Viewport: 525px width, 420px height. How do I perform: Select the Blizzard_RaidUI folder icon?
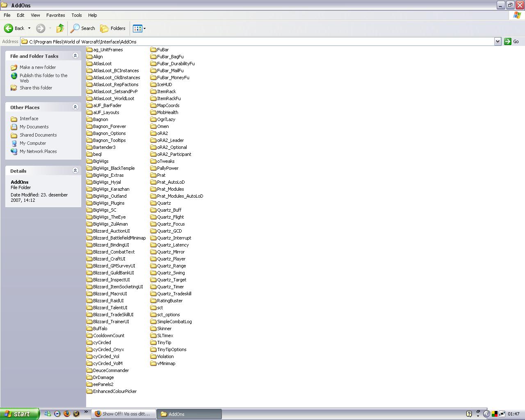(x=89, y=301)
